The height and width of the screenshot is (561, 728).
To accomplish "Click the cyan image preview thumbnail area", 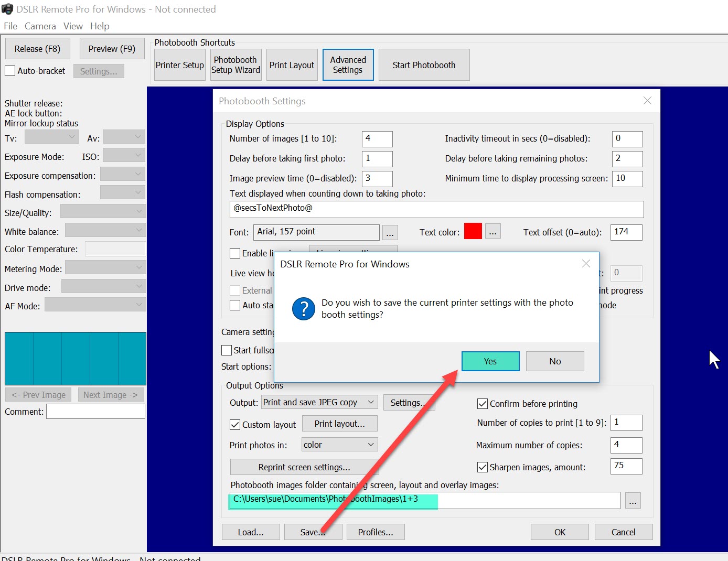I will (x=76, y=359).
